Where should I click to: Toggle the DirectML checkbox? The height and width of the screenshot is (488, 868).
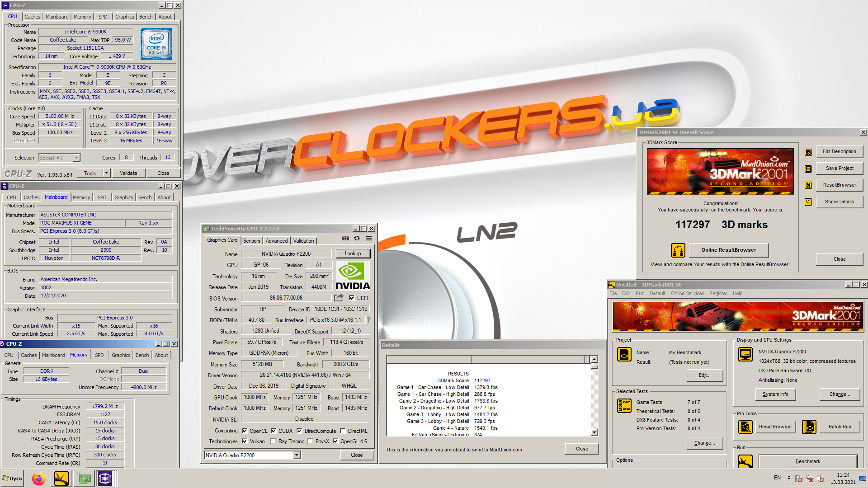[x=343, y=431]
